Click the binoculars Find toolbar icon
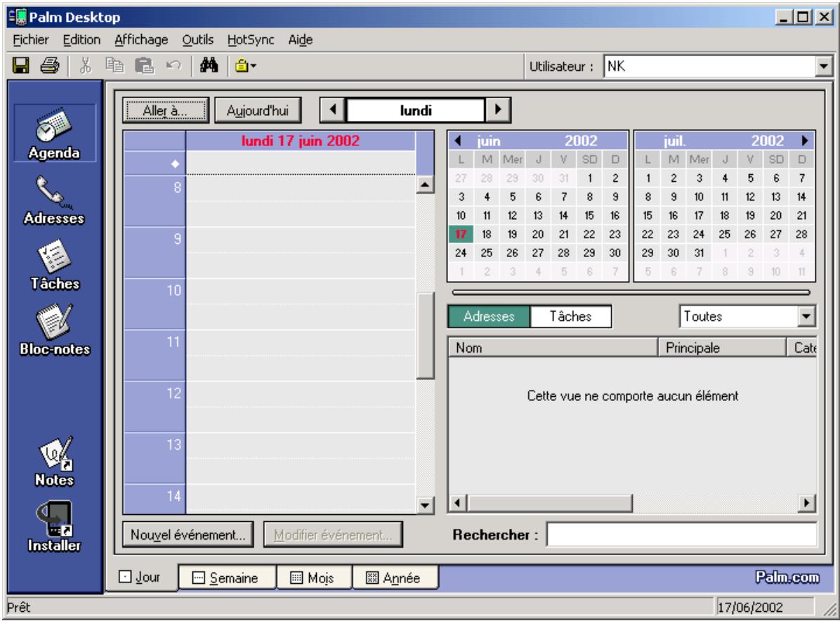The height and width of the screenshot is (621, 840). click(209, 66)
